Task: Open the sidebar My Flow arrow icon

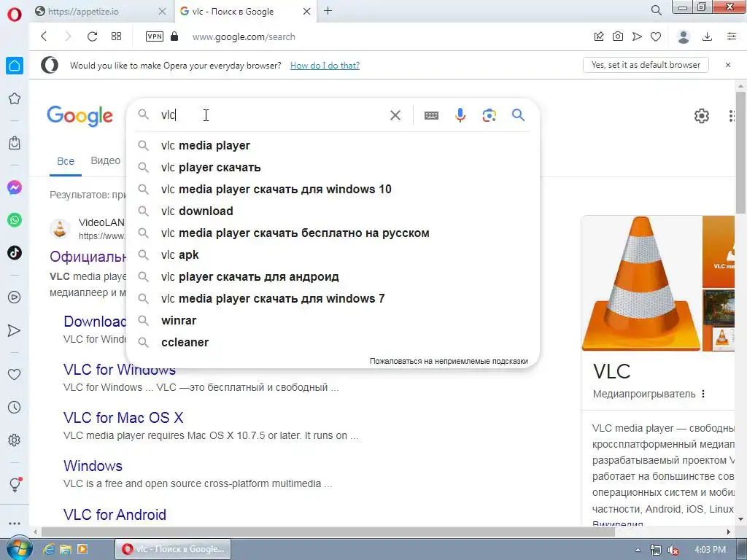Action: coord(15,330)
